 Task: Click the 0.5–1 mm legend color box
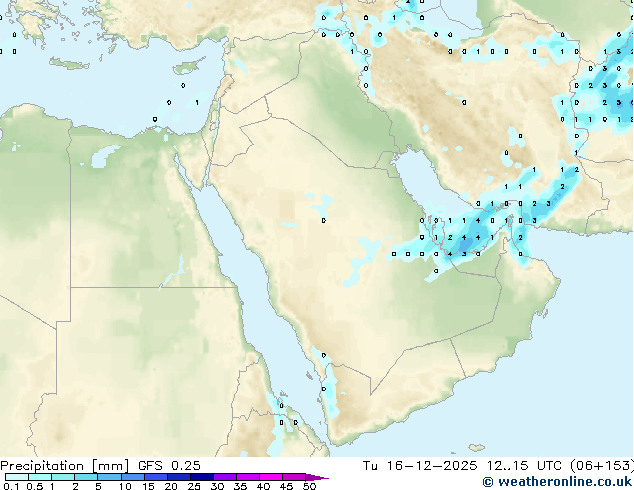click(x=40, y=477)
